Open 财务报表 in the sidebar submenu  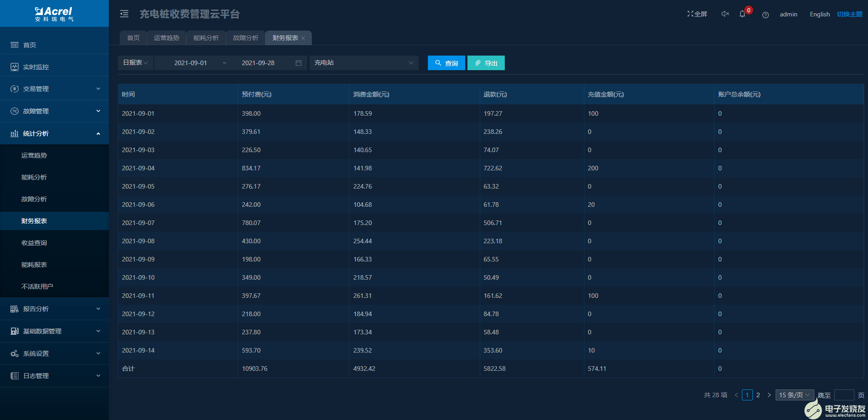pyautogui.click(x=55, y=221)
